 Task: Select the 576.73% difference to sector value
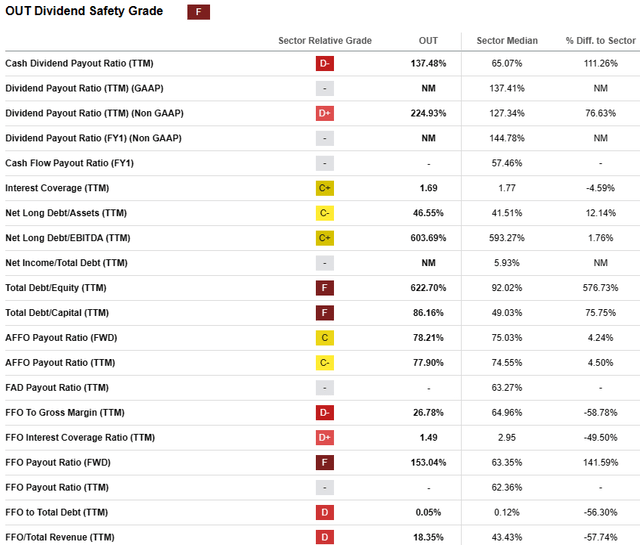(600, 287)
